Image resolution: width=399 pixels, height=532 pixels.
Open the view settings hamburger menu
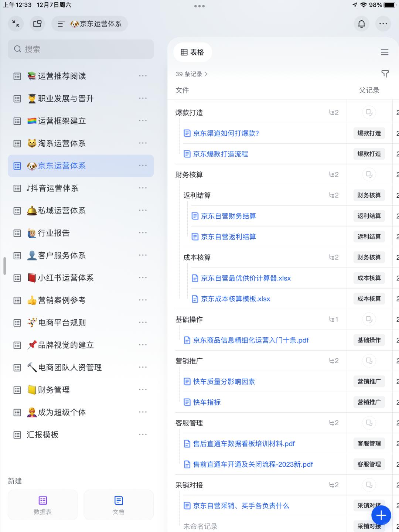tap(385, 52)
